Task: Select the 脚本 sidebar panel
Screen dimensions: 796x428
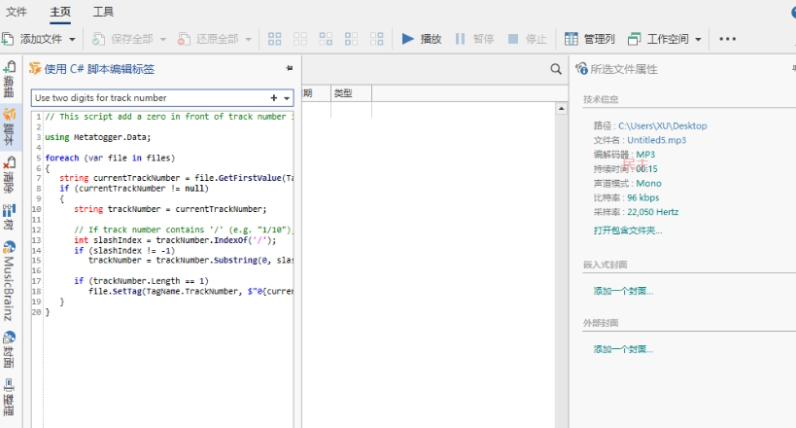Action: point(9,127)
